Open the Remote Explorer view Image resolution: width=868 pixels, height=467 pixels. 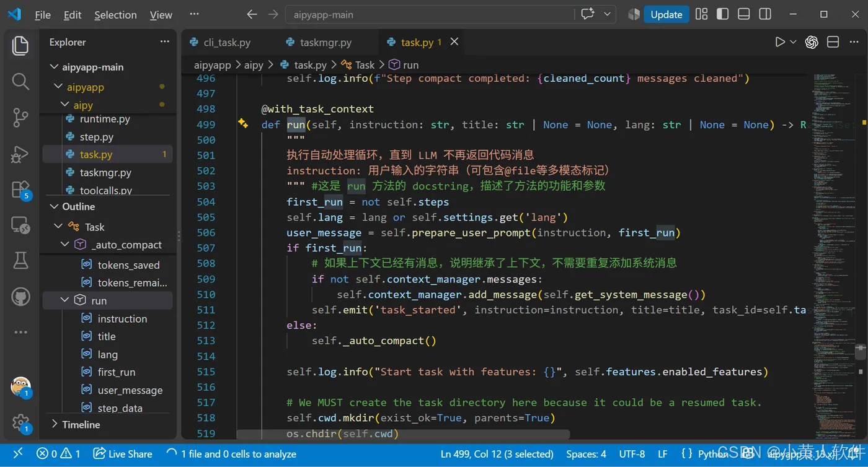[20, 225]
